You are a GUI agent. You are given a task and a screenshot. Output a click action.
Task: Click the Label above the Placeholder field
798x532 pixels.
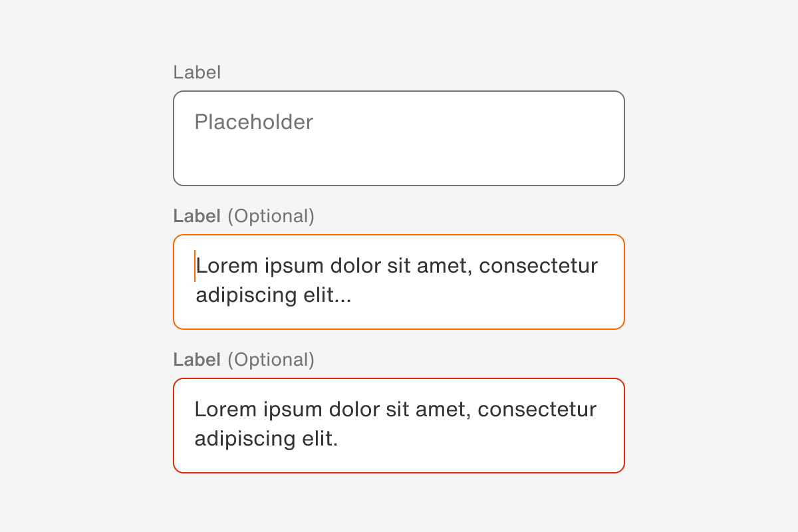point(197,72)
